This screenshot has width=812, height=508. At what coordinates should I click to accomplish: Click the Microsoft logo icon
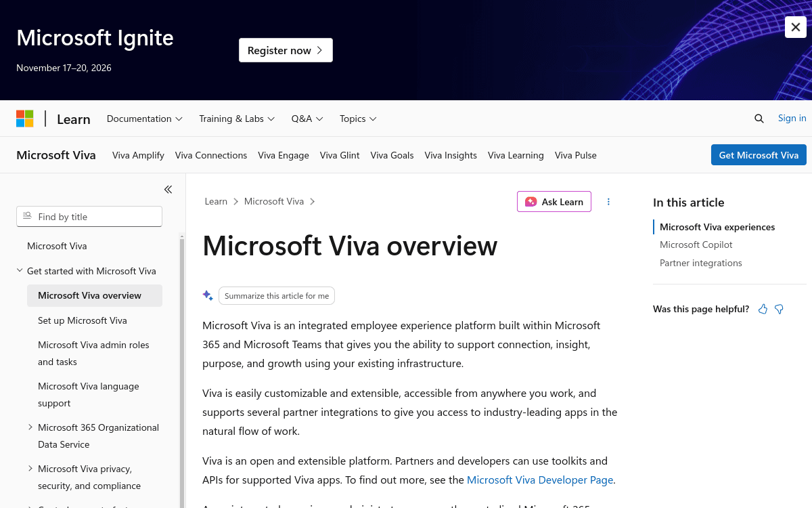point(25,119)
